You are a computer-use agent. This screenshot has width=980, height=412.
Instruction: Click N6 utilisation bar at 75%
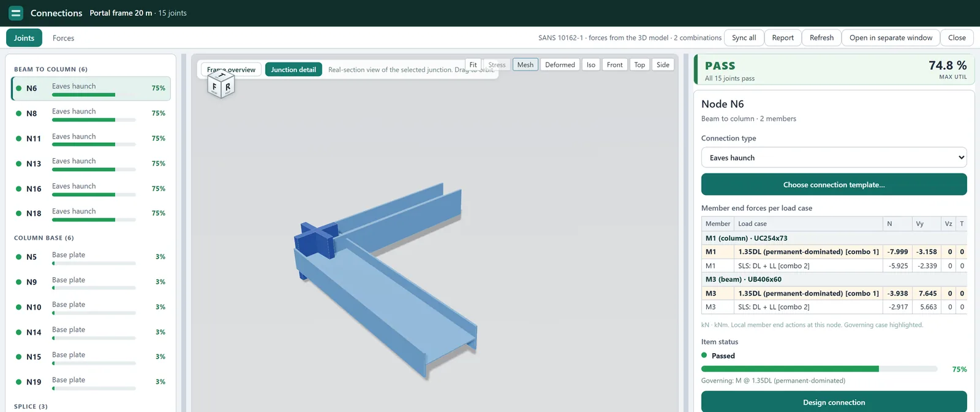click(x=94, y=94)
